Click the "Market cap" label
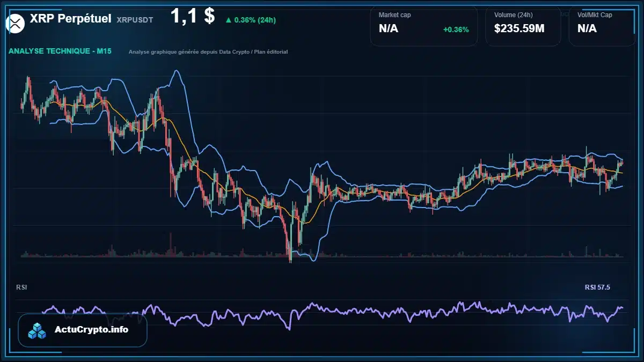The width and height of the screenshot is (644, 362). (394, 15)
